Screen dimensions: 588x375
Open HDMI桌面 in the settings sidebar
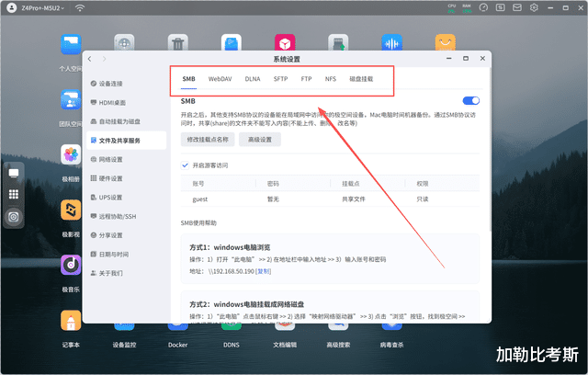[127, 102]
